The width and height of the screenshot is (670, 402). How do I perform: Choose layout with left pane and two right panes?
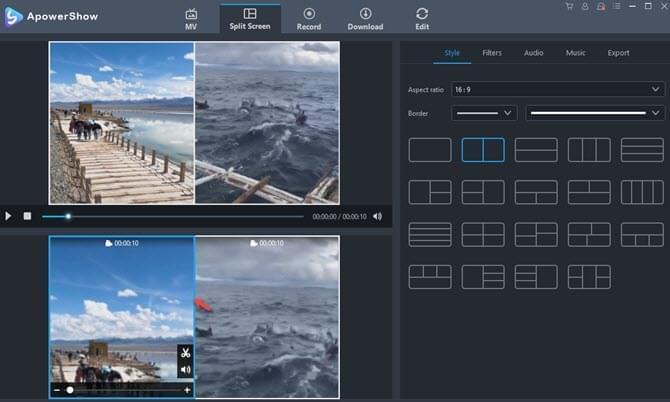pos(430,192)
